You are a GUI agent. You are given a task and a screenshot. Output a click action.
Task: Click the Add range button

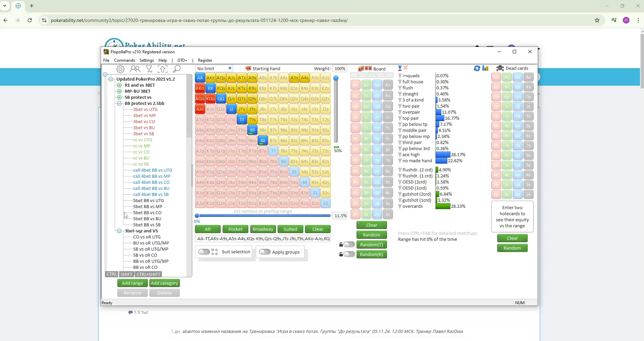pyautogui.click(x=132, y=283)
